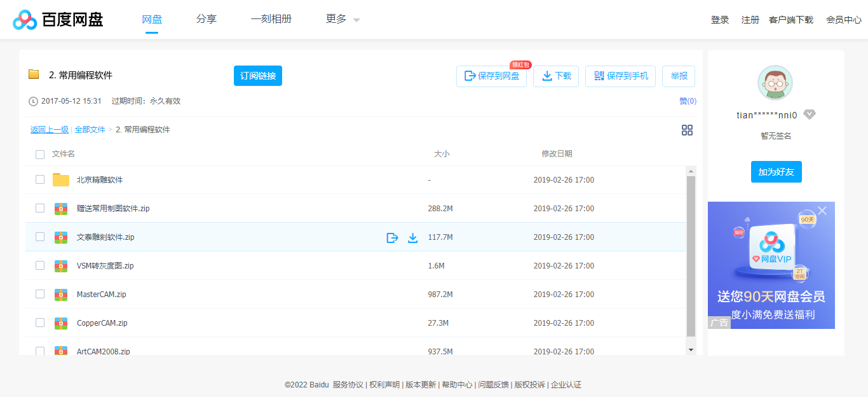Switch to the 分享 tab
Image resolution: width=868 pixels, height=397 pixels.
(206, 19)
